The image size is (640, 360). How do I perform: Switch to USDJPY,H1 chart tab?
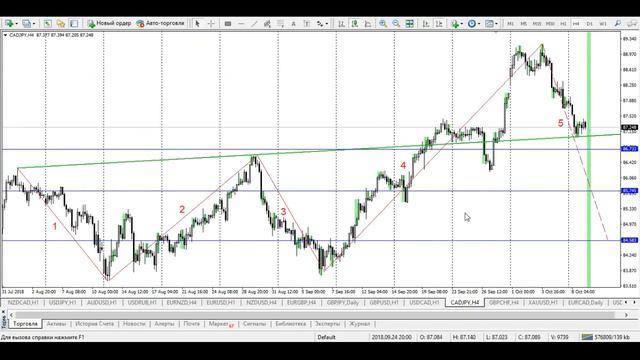62,302
